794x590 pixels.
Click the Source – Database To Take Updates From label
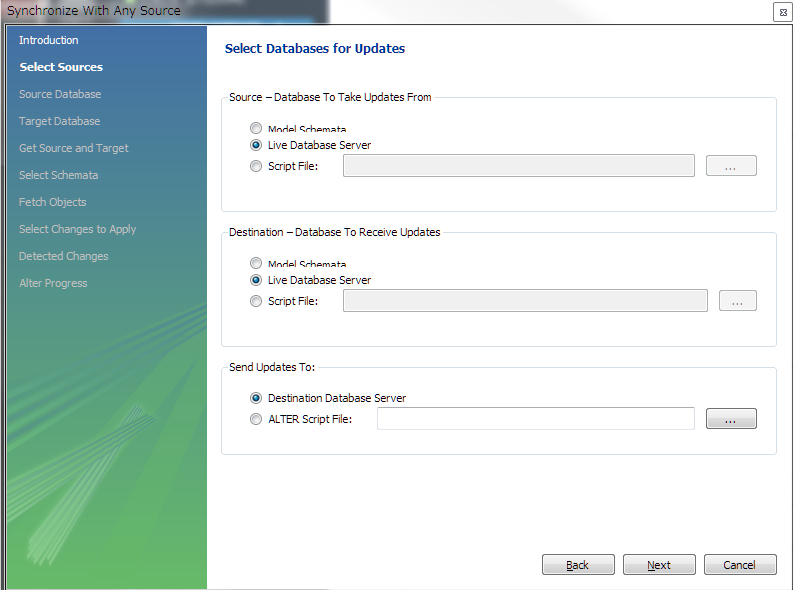330,97
